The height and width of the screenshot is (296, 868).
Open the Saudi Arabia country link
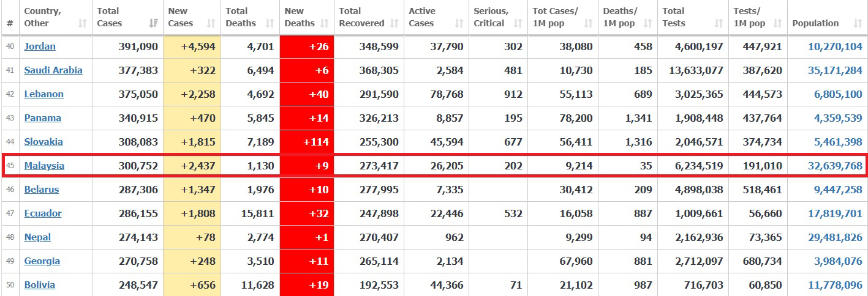[53, 70]
